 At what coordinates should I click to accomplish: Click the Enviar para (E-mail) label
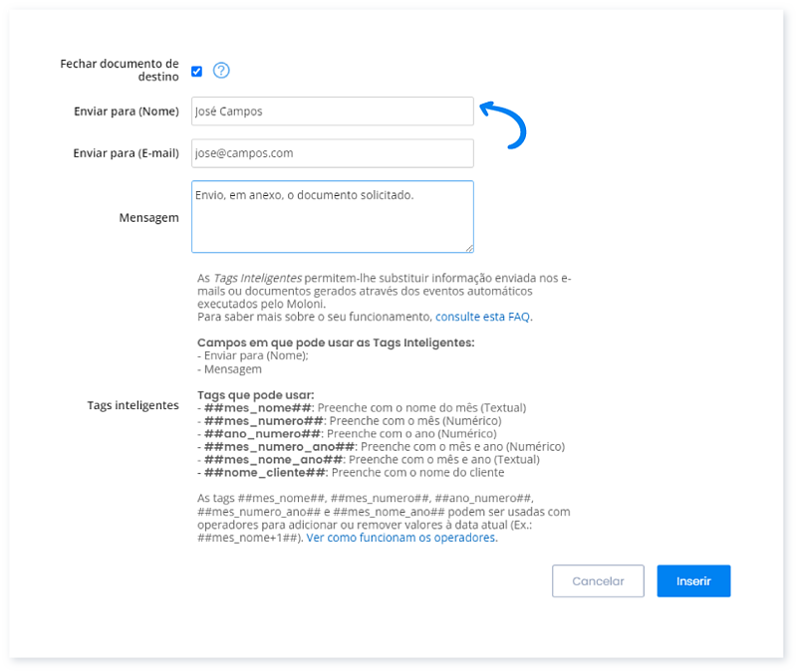tap(126, 153)
